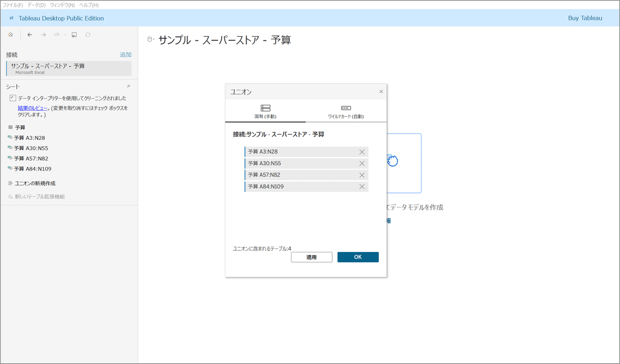620x364 pixels.
Task: Click icon next to 予算 A3:N28 in sidebar
Action: click(x=10, y=137)
